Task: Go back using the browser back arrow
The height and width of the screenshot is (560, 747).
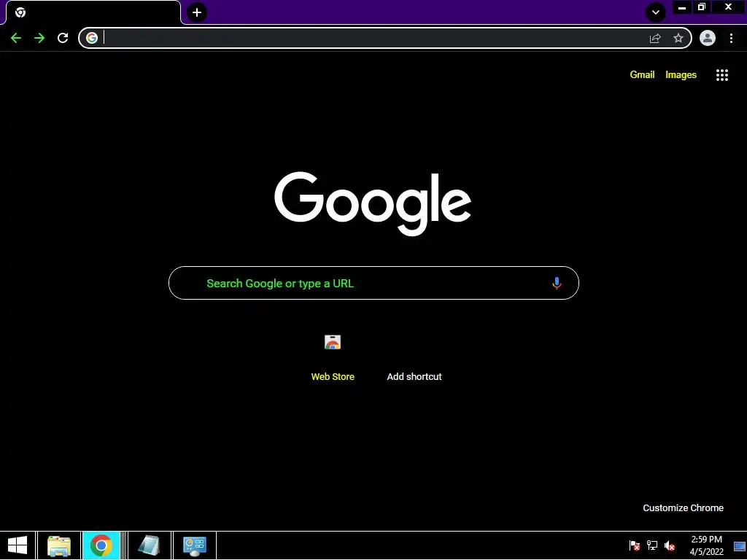Action: [x=16, y=38]
